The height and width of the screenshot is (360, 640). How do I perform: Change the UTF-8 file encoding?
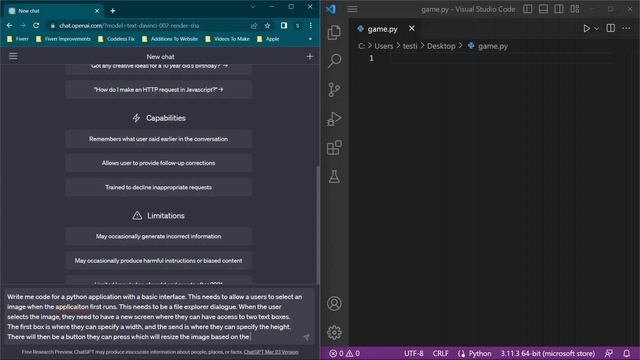(413, 353)
